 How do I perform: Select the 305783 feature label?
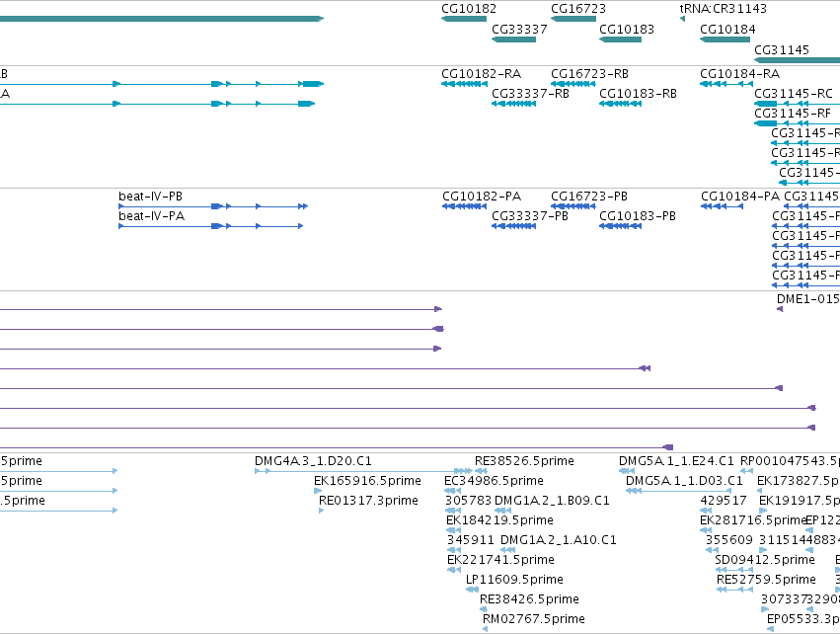(468, 501)
